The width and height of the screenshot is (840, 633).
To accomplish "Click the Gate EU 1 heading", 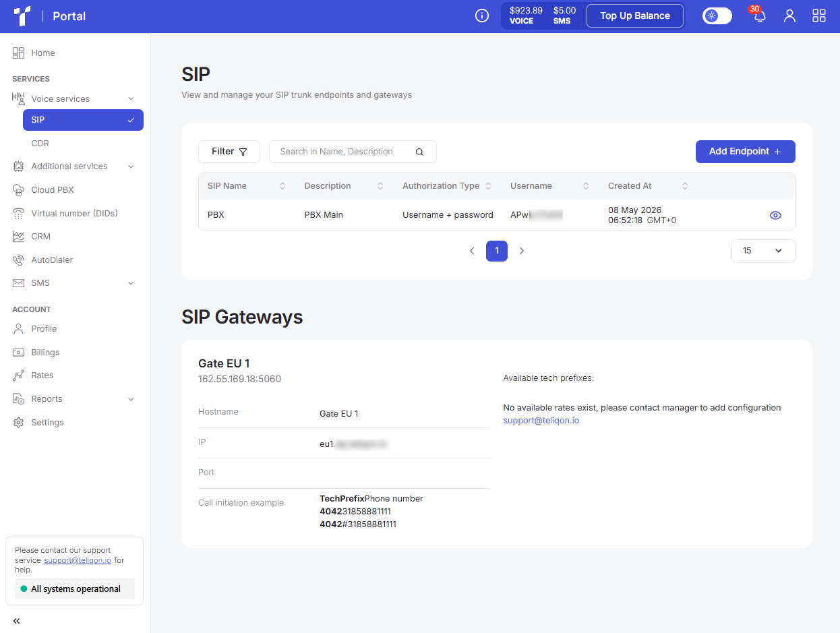I will coord(224,364).
